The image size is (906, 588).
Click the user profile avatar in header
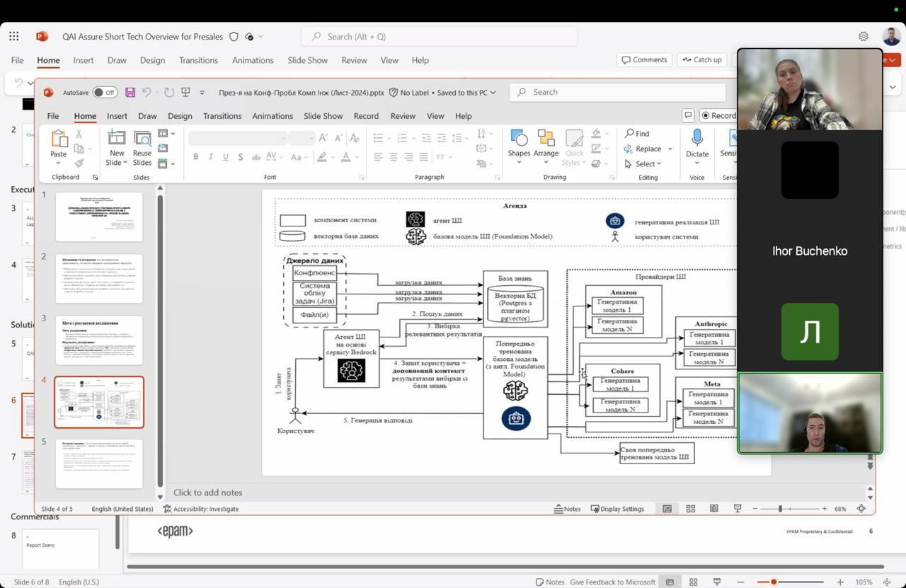[891, 36]
